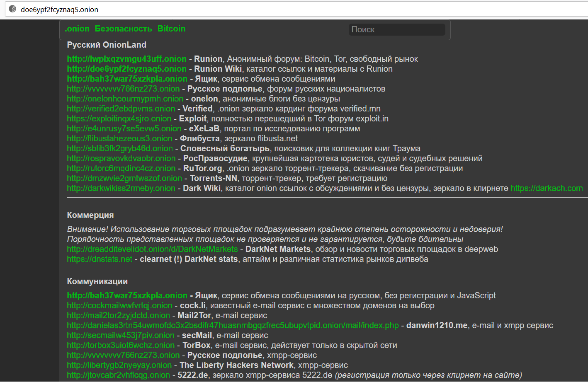Open the Безопасность menu item
588x382 pixels.
(124, 29)
